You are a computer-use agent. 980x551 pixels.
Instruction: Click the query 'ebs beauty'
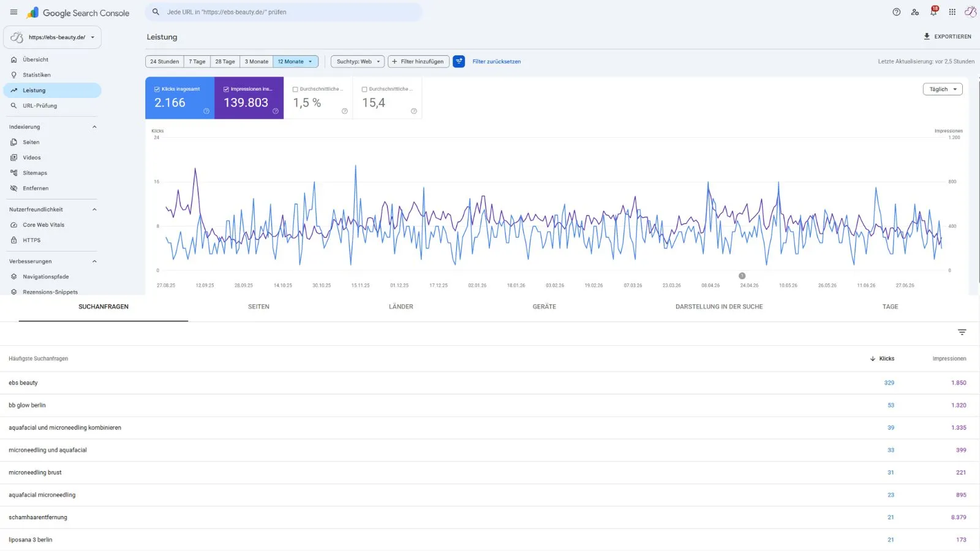click(23, 383)
